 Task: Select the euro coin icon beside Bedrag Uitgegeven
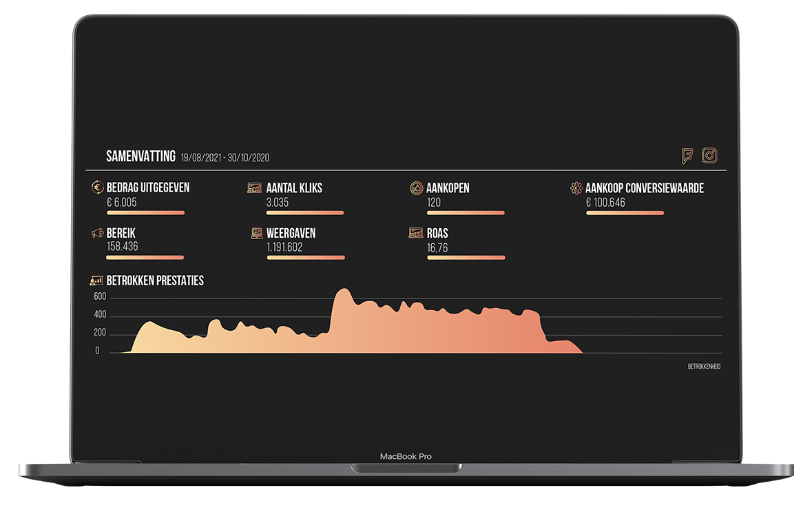pos(97,187)
